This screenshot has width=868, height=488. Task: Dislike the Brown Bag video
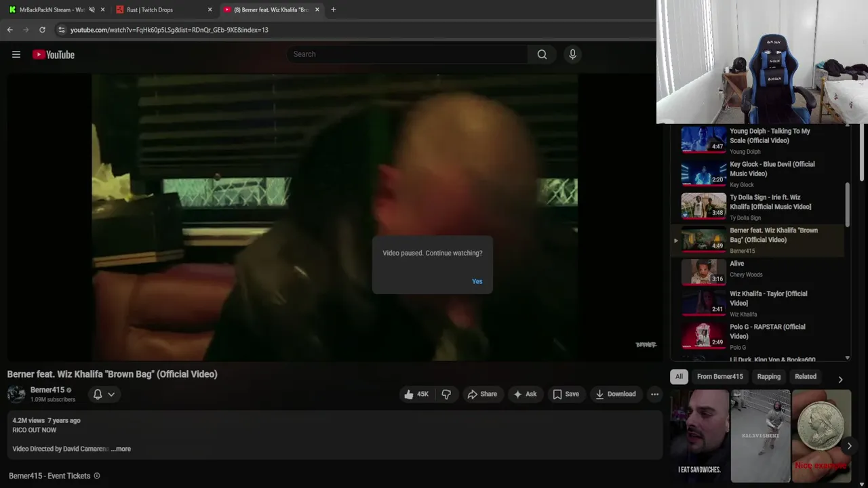click(446, 394)
